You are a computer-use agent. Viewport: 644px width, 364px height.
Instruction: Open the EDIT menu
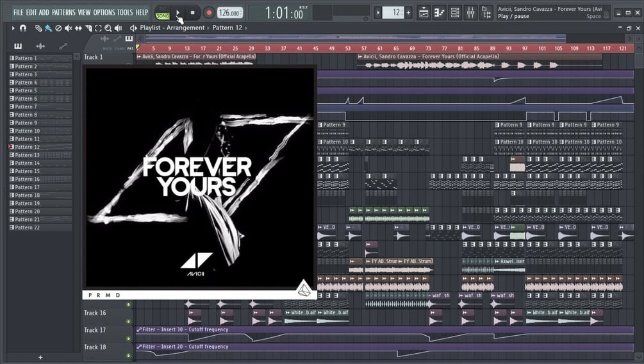pos(31,12)
